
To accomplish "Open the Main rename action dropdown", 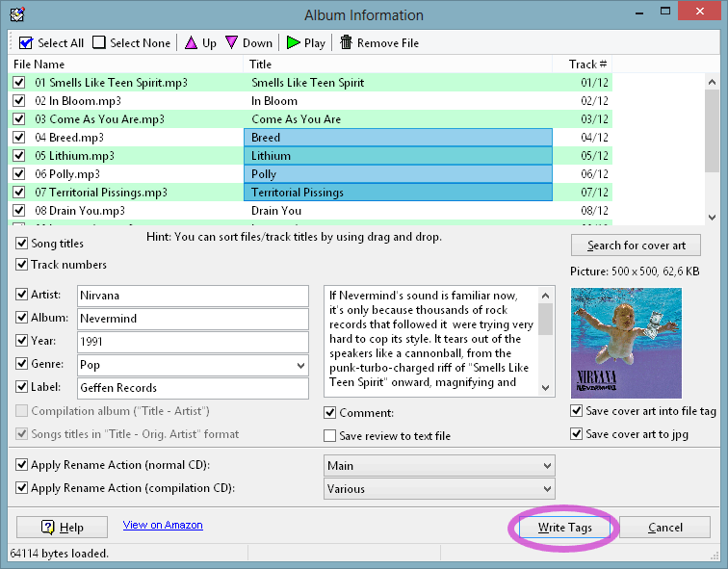I will [439, 466].
